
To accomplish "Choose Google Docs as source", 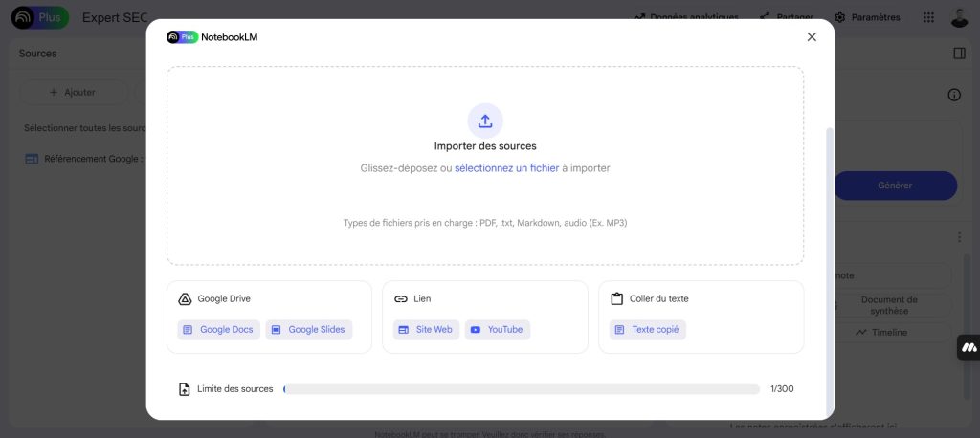I will pos(218,329).
